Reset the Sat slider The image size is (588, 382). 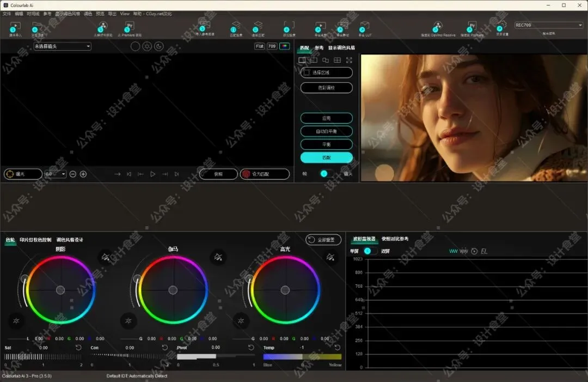pos(78,348)
